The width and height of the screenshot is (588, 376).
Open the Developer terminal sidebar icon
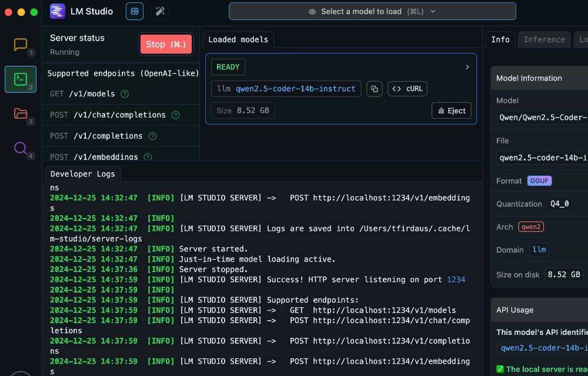[21, 79]
